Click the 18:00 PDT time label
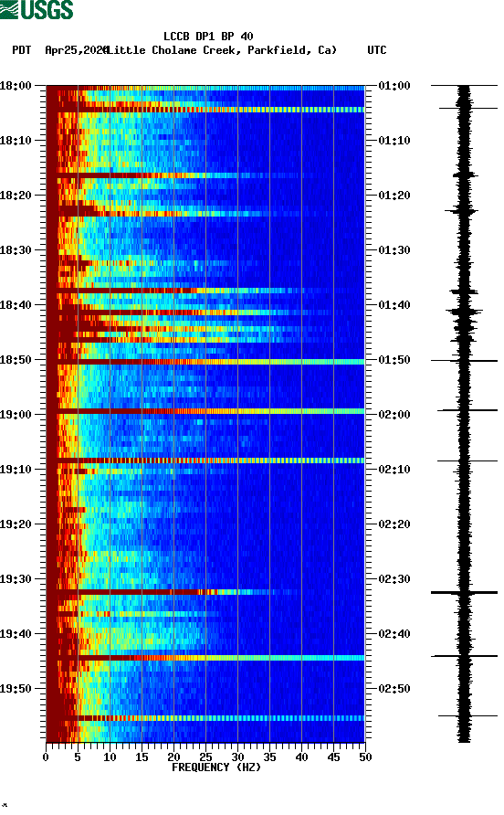This screenshot has height=815, width=504. coord(16,86)
